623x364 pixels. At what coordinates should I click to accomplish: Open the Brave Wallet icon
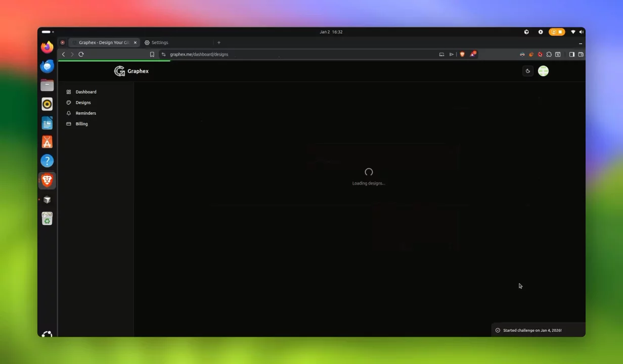[581, 54]
